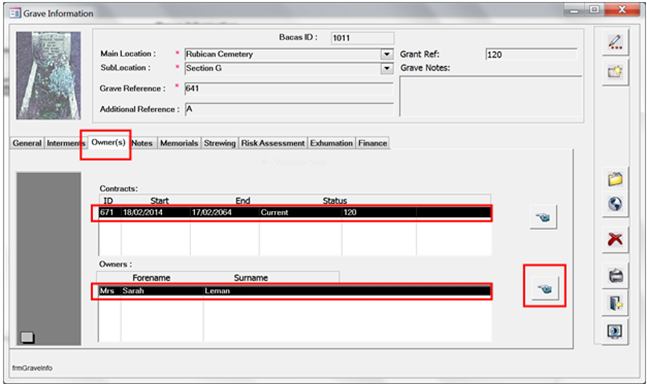Click the new record star icon
The image size is (647, 384).
pyautogui.click(x=615, y=72)
